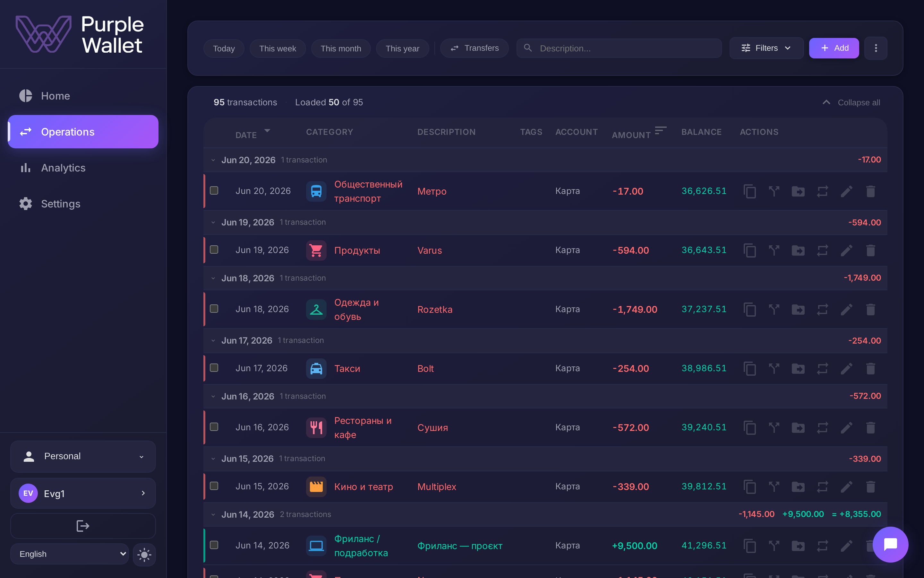
Task: Collapse the Jun 19, 2026 group
Action: (x=213, y=223)
